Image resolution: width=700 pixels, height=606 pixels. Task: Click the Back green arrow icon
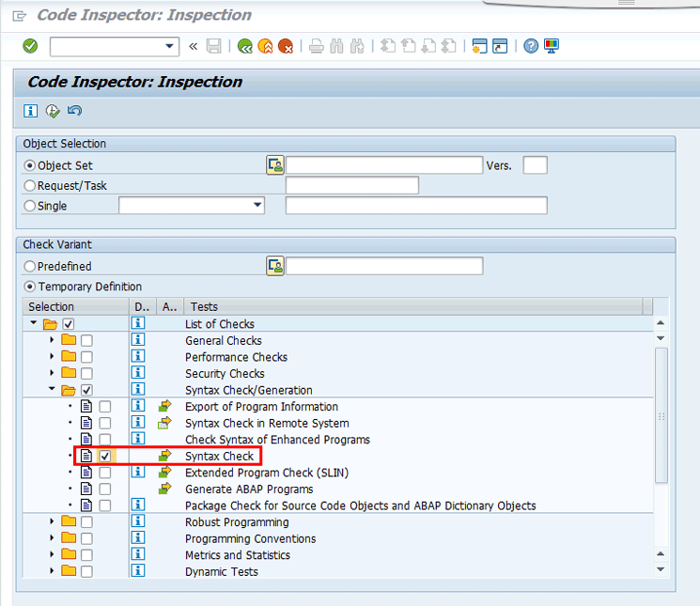pyautogui.click(x=245, y=46)
